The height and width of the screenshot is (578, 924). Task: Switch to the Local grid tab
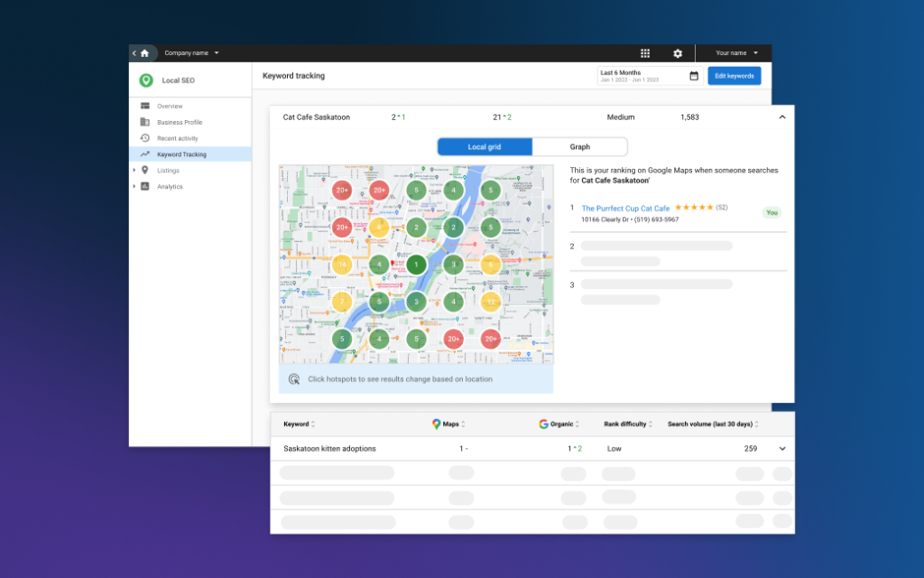pos(485,147)
